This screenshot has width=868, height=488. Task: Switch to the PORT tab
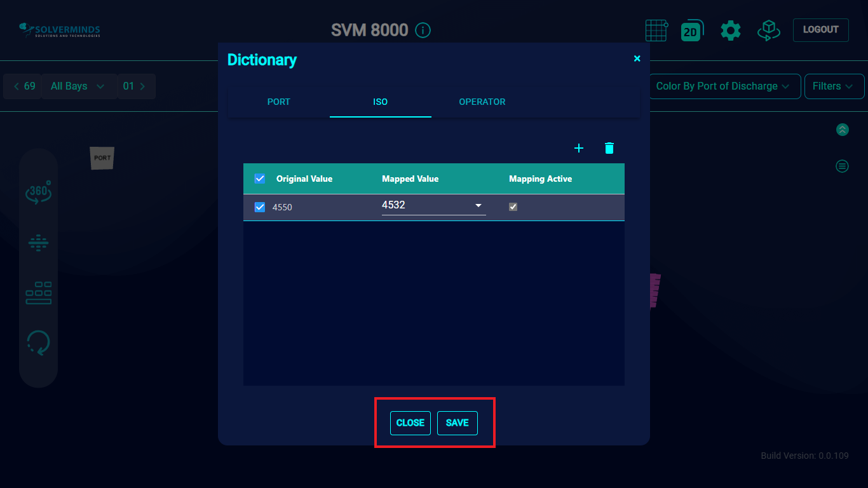pyautogui.click(x=278, y=102)
